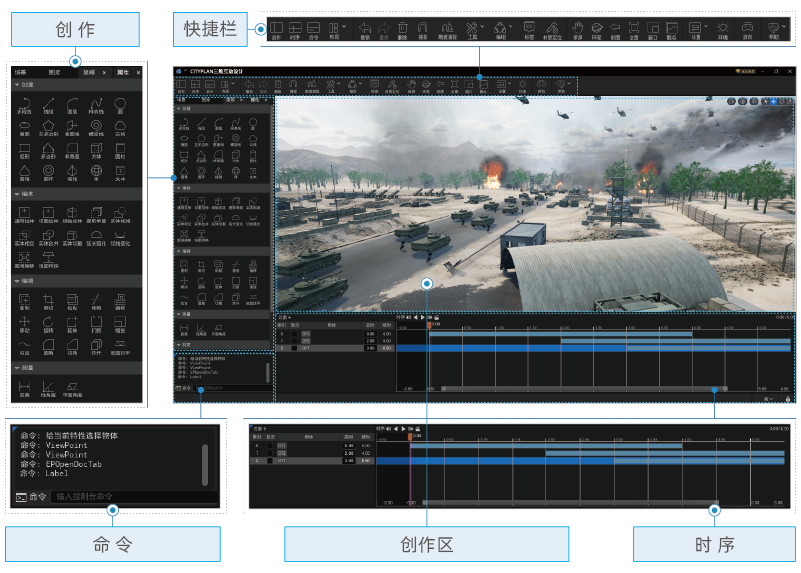801x573 pixels.
Task: Open the layout dropdown arrow in the enlarged quick bar
Action: (344, 27)
